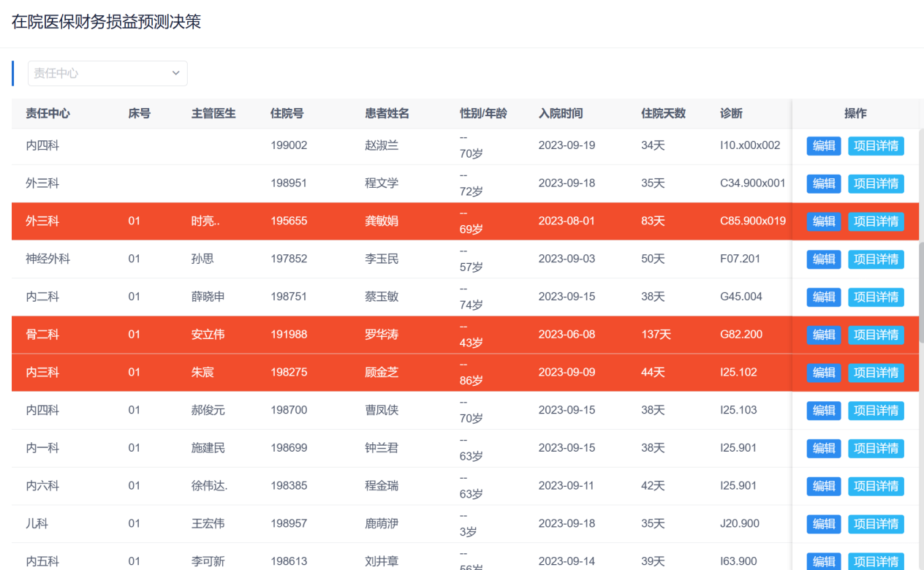Click 编辑 for patient 罗华涛
The width and height of the screenshot is (924, 570).
click(x=824, y=335)
